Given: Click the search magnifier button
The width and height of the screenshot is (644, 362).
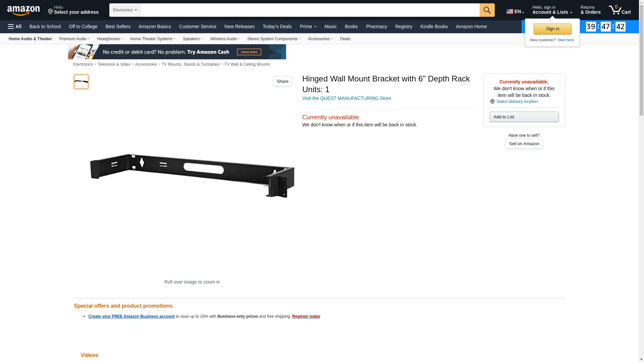Looking at the screenshot, I should (x=487, y=10).
